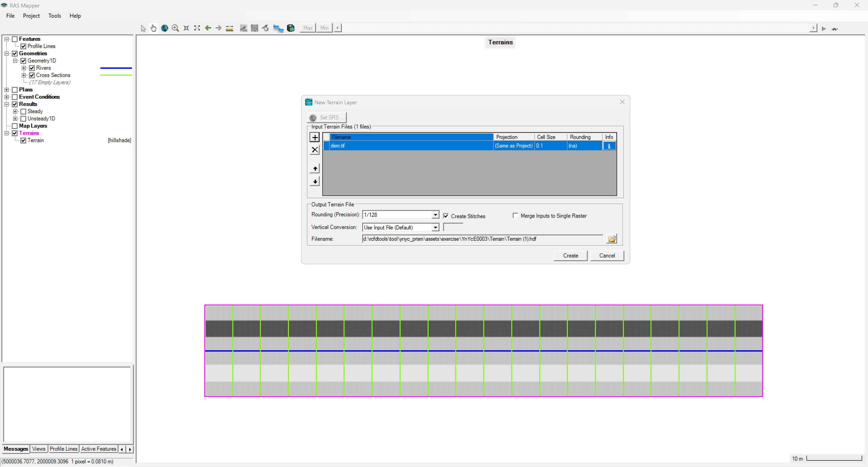
Task: Expand the Rivers tree node
Action: tap(24, 68)
